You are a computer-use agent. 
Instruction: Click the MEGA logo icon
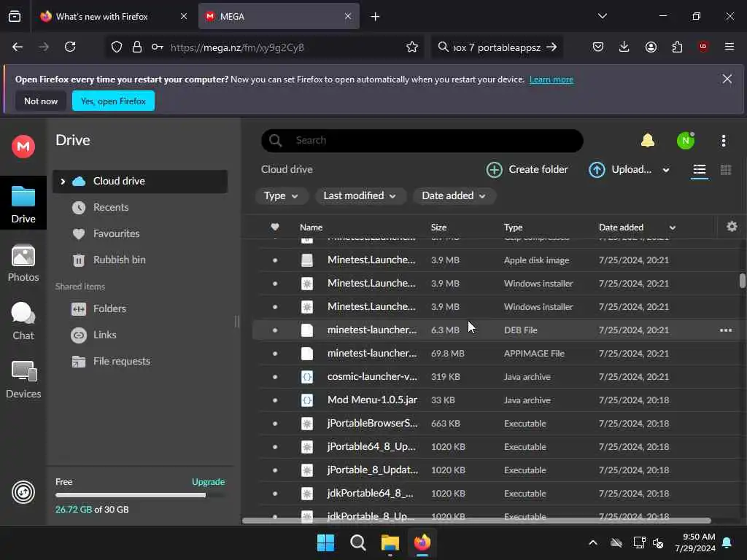(x=23, y=146)
